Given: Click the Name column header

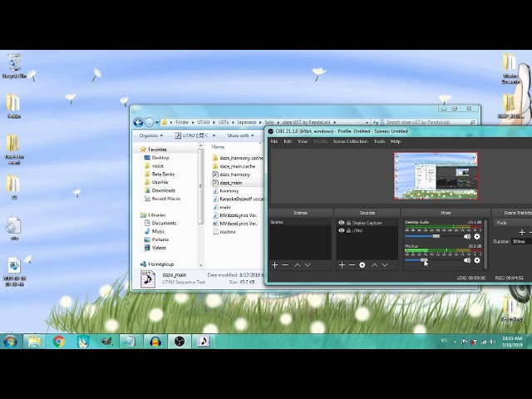Looking at the screenshot, I should tap(218, 147).
